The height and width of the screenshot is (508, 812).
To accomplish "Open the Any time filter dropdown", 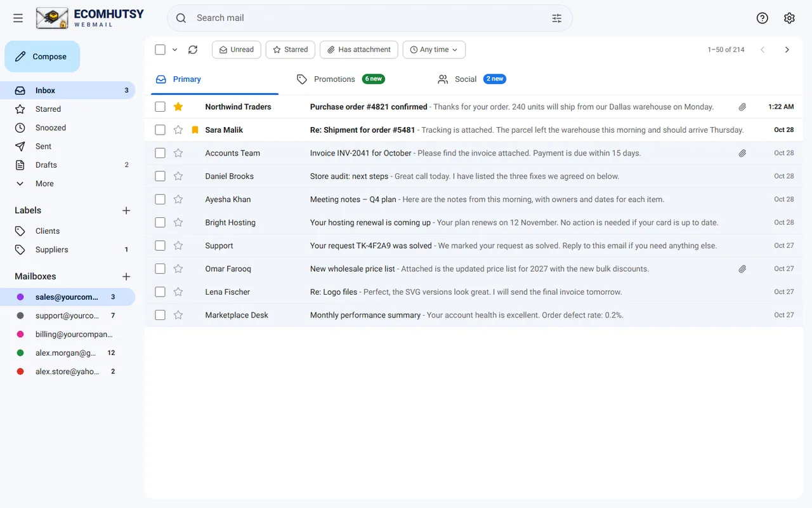I will (434, 50).
